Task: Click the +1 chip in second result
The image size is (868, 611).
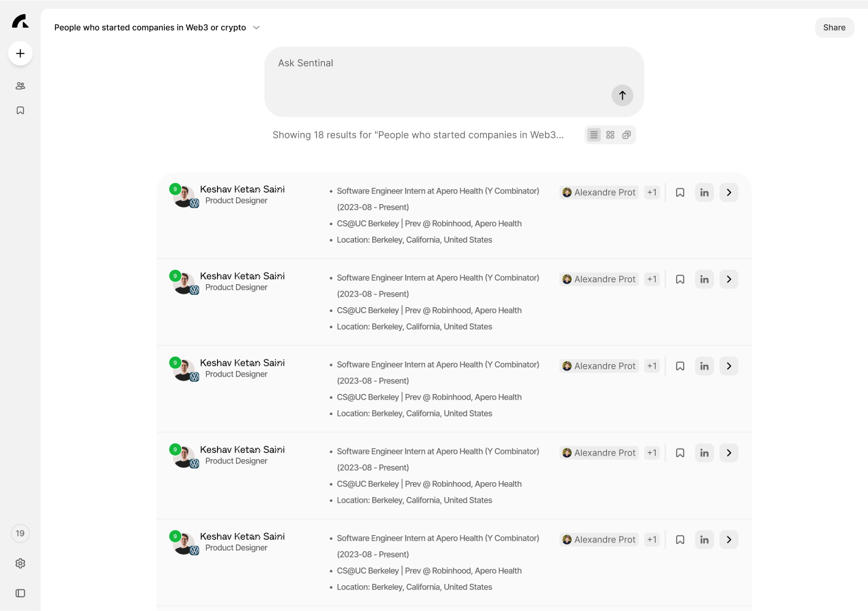Action: point(652,279)
